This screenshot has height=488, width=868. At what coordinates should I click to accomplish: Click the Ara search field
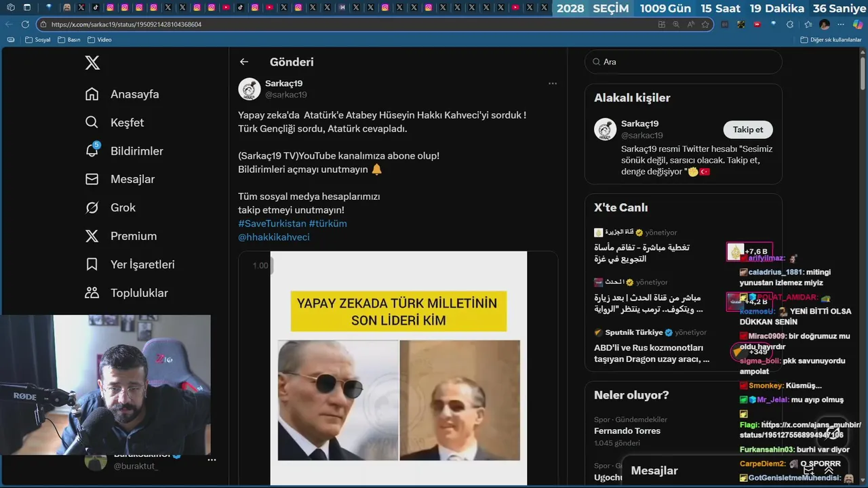click(684, 62)
